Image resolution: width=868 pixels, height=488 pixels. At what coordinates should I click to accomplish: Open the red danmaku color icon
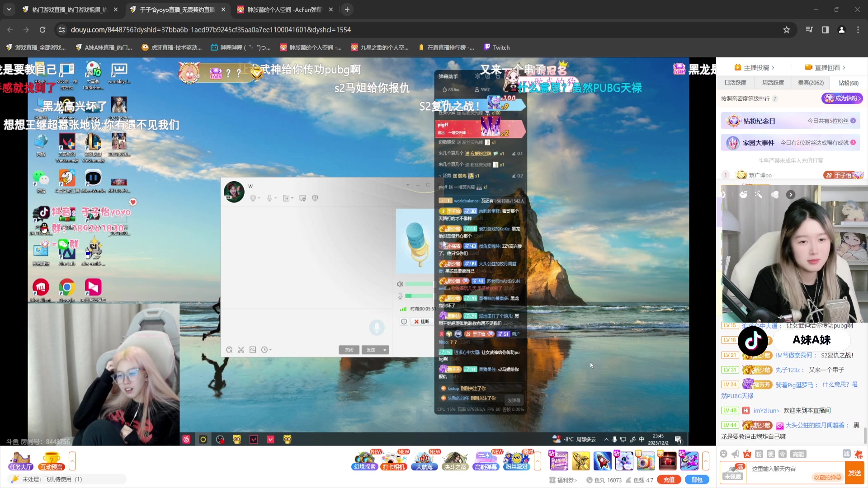(747, 454)
